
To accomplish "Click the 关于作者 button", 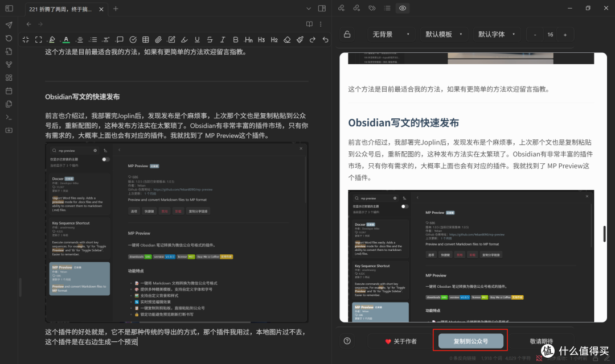I will (401, 341).
